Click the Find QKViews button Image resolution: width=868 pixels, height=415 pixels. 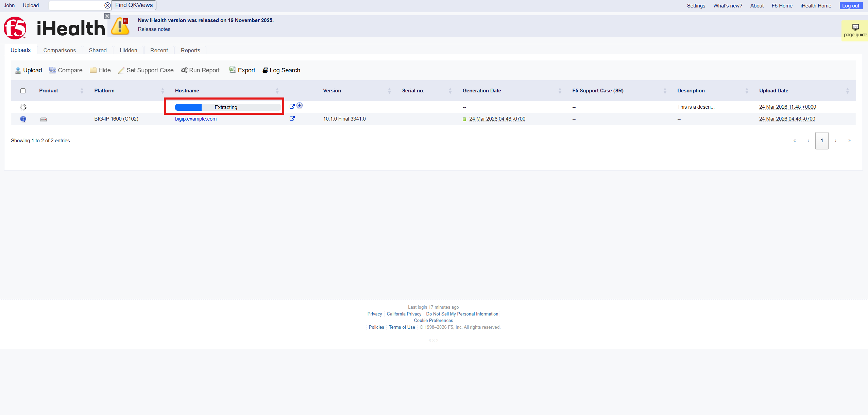134,5
